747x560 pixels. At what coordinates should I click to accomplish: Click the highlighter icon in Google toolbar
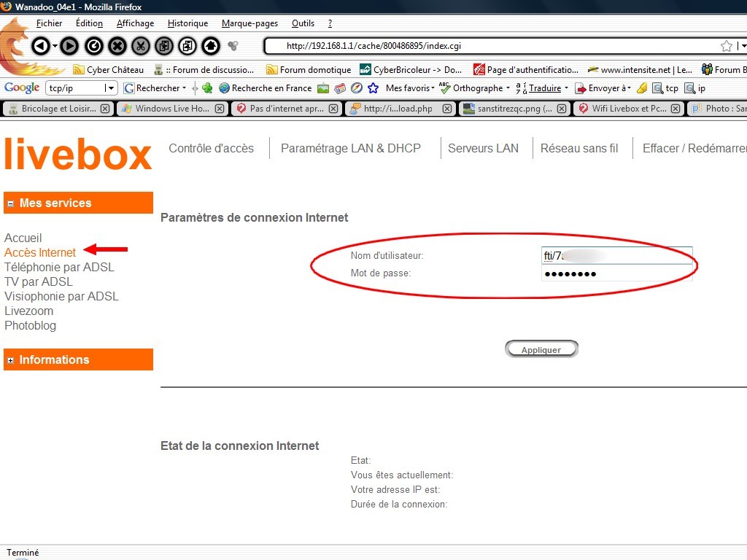[x=641, y=88]
